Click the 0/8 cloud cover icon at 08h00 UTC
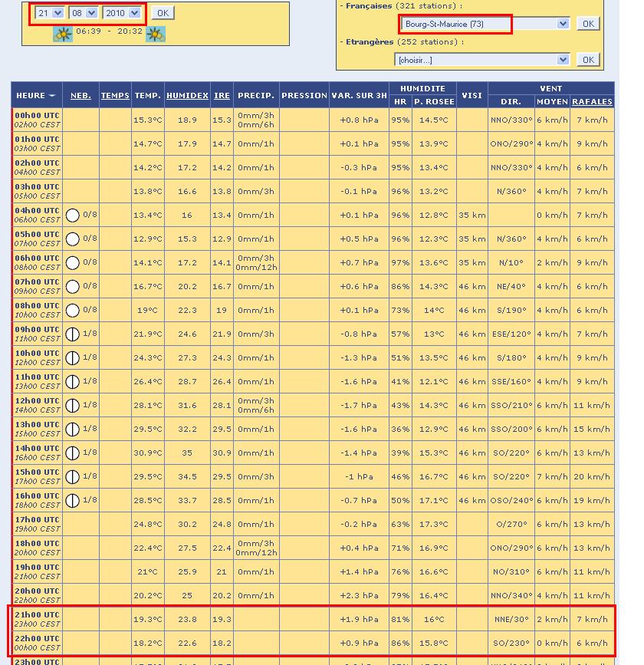644x665 pixels. (73, 311)
